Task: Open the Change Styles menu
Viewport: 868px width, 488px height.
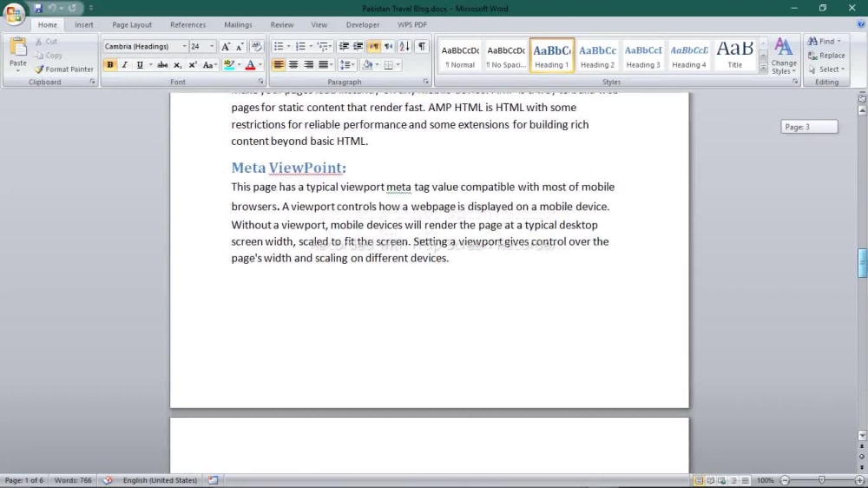Action: point(783,56)
